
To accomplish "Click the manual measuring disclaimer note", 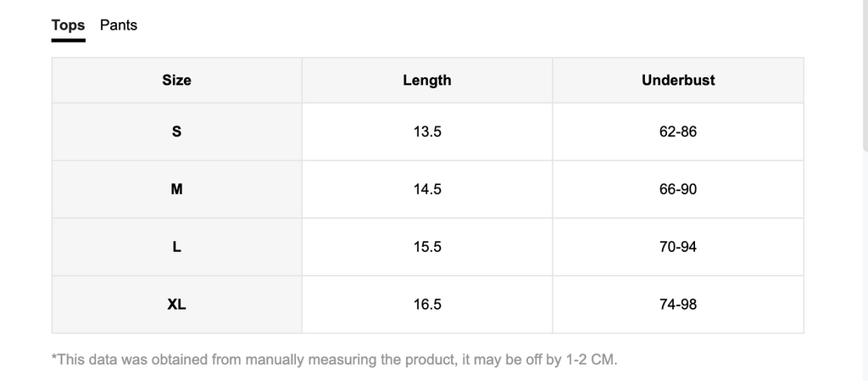I will pos(334,360).
